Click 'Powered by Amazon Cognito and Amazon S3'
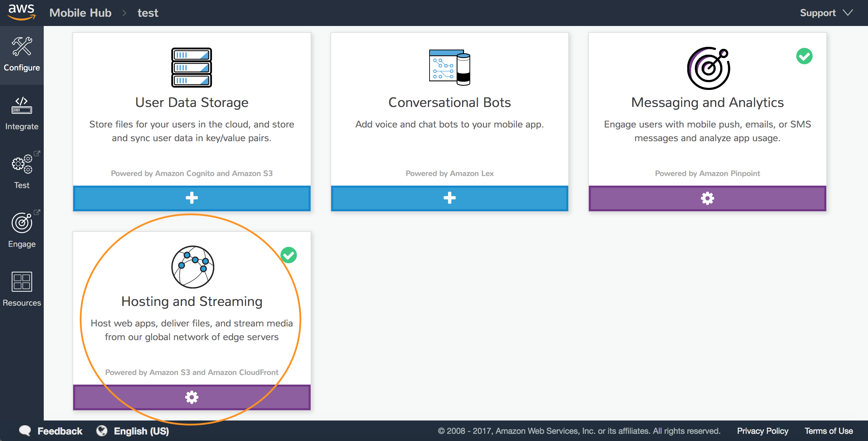The height and width of the screenshot is (441, 868). [x=192, y=173]
